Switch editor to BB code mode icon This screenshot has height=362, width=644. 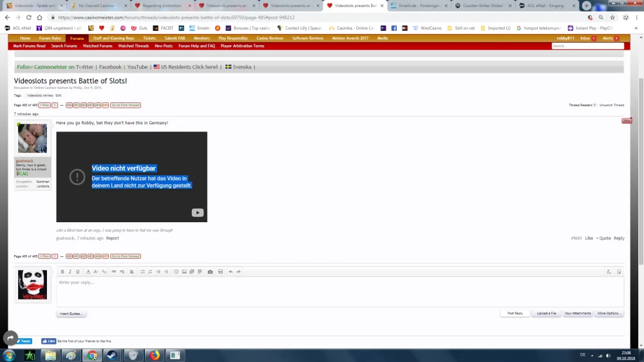click(619, 272)
